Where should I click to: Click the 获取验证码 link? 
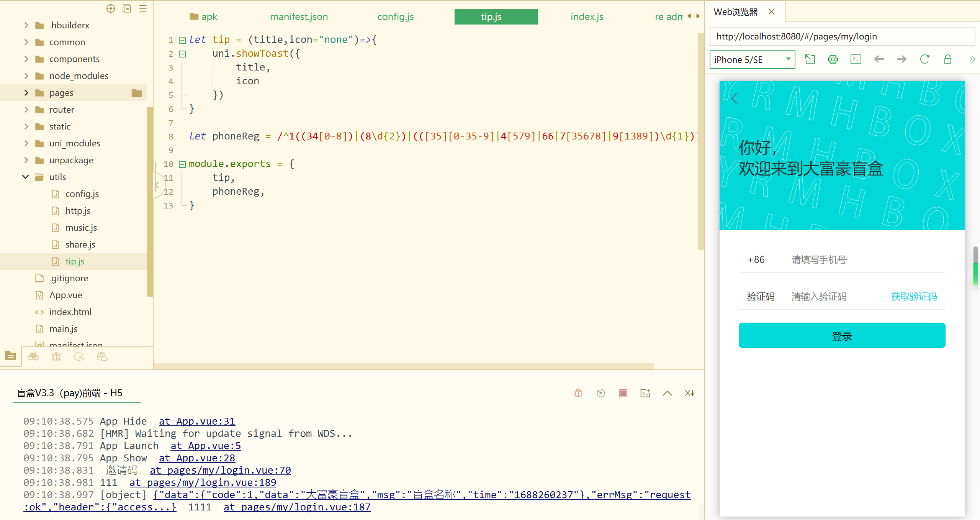[913, 297]
